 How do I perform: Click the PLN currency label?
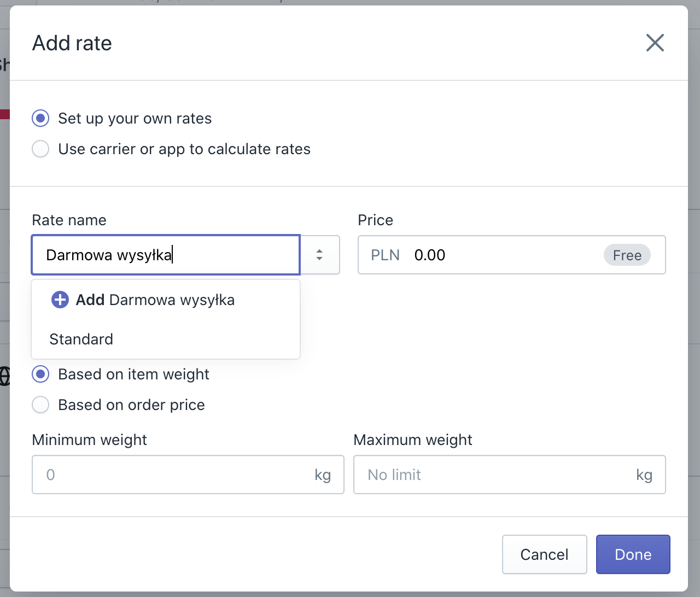pyautogui.click(x=384, y=255)
